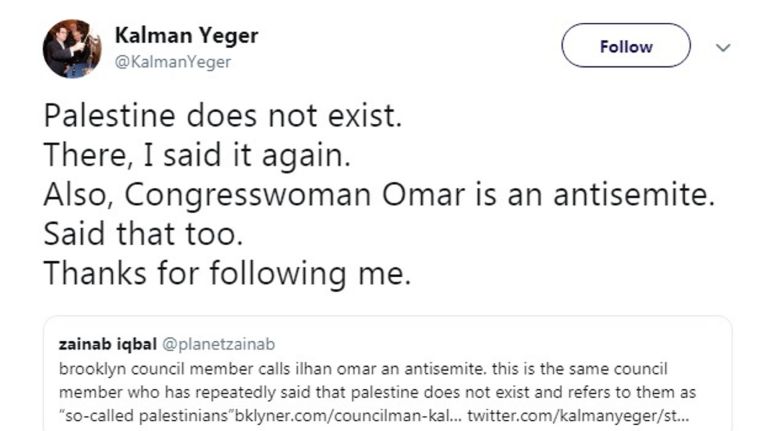Click the zainab iqbal author name
This screenshot has height=431, width=768.
click(x=103, y=344)
